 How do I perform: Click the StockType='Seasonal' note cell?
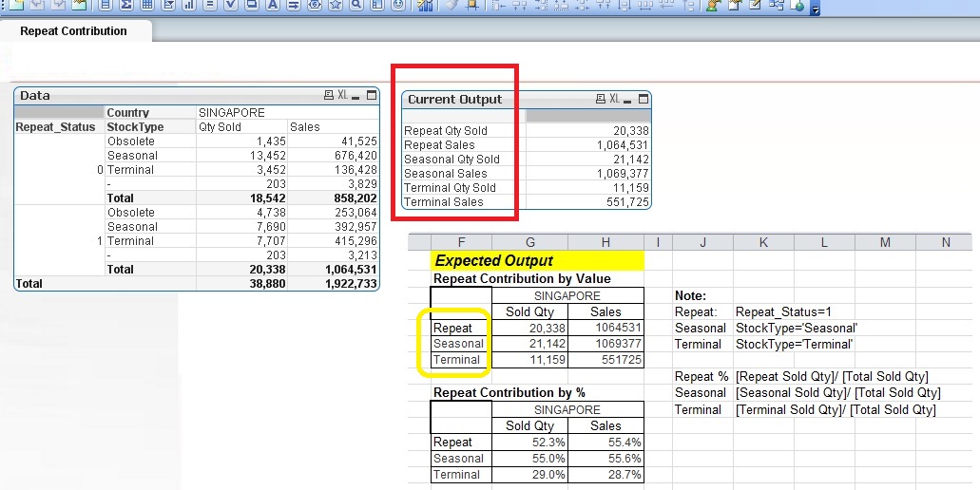click(797, 328)
